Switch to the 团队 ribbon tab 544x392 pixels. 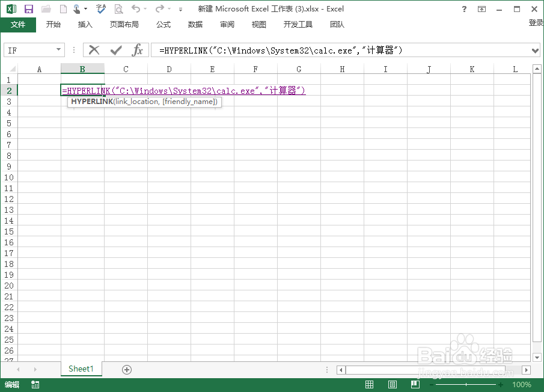337,24
